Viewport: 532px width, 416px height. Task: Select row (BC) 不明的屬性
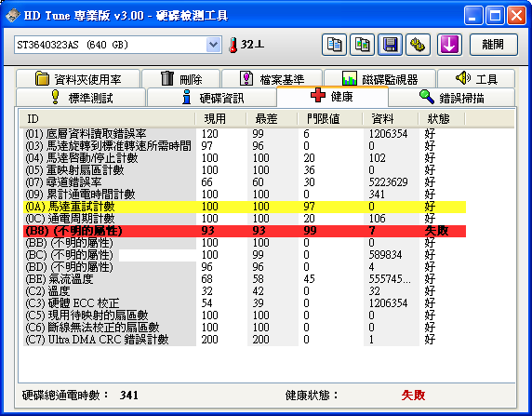click(x=245, y=255)
